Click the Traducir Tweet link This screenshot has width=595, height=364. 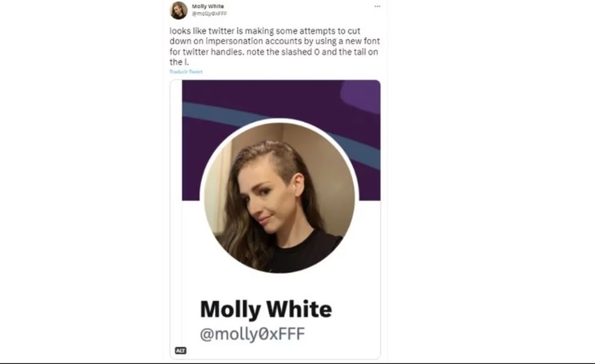pos(186,72)
